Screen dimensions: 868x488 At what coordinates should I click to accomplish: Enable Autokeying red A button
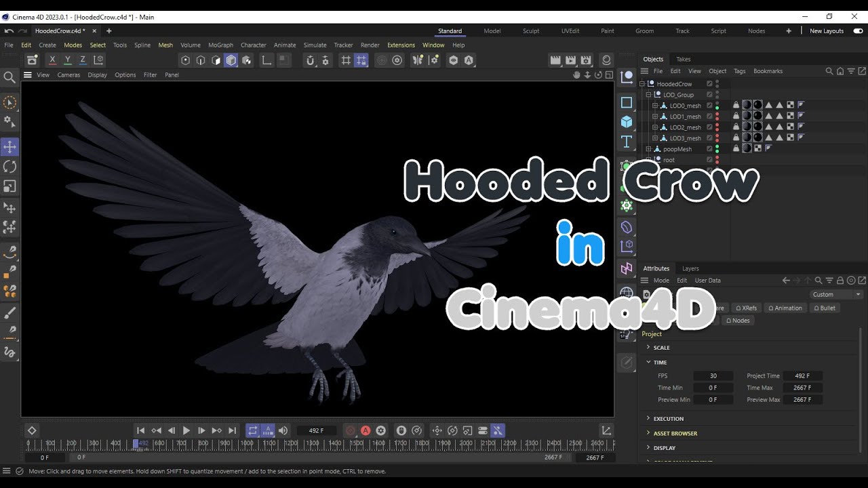point(366,430)
